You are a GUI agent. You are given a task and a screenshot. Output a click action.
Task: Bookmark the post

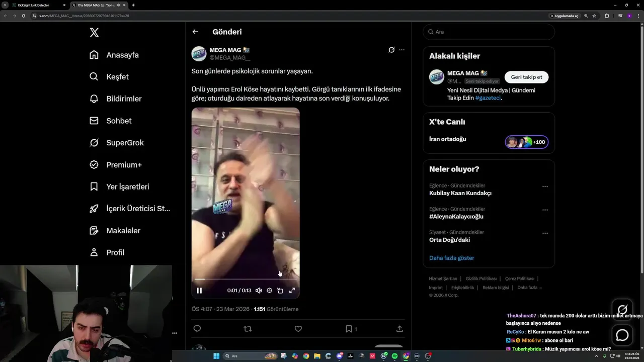click(x=349, y=329)
